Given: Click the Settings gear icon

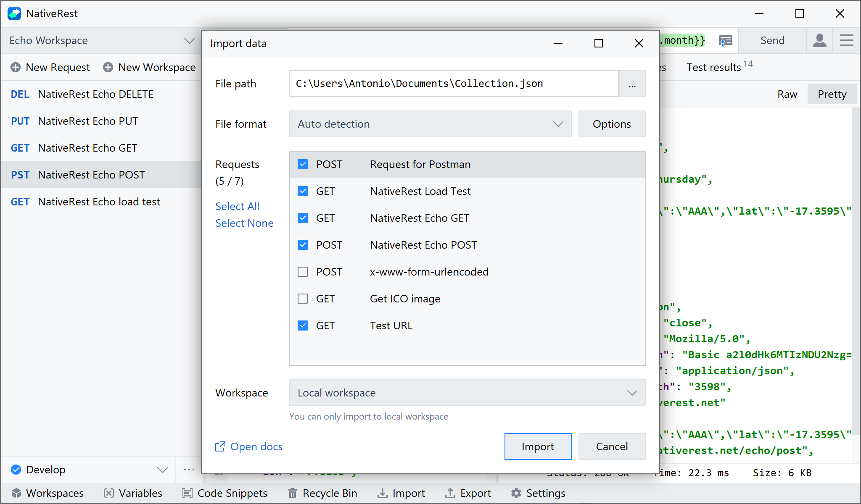Looking at the screenshot, I should (516, 493).
